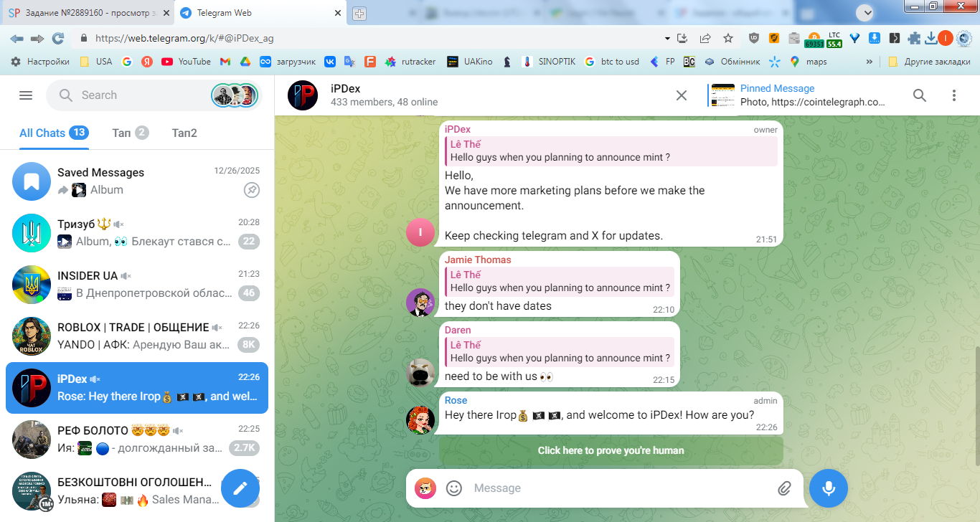Open the 'БЕЗКОШТОВНІ ОГОЛОШЕН...' chat

click(x=137, y=491)
